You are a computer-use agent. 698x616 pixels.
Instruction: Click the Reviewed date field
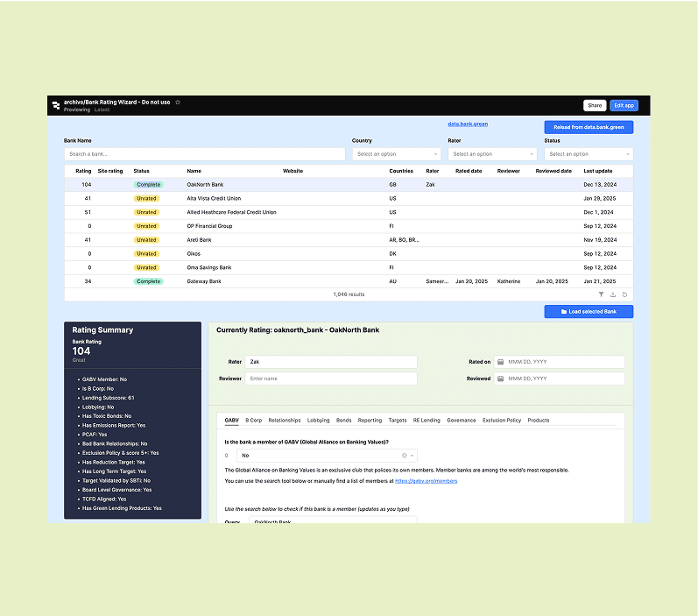coord(559,379)
